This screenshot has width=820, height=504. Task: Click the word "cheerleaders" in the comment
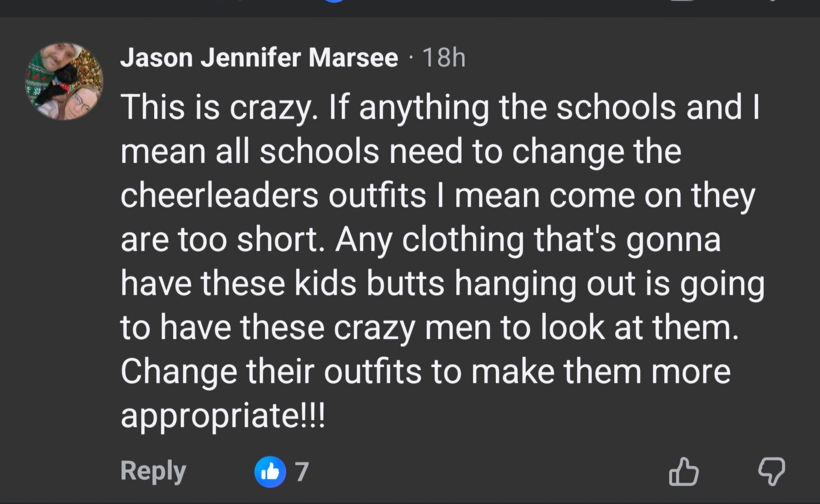219,196
